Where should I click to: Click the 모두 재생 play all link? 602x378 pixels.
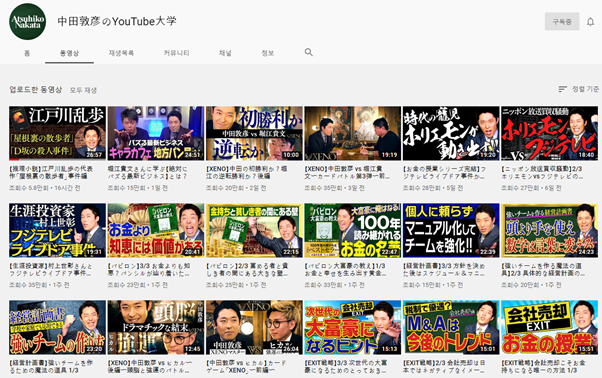pos(83,90)
